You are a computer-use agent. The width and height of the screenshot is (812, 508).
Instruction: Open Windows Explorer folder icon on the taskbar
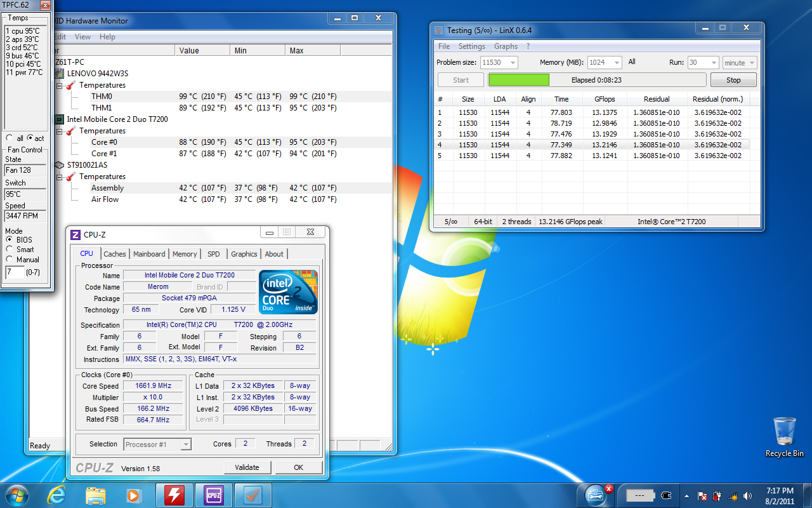pos(96,495)
